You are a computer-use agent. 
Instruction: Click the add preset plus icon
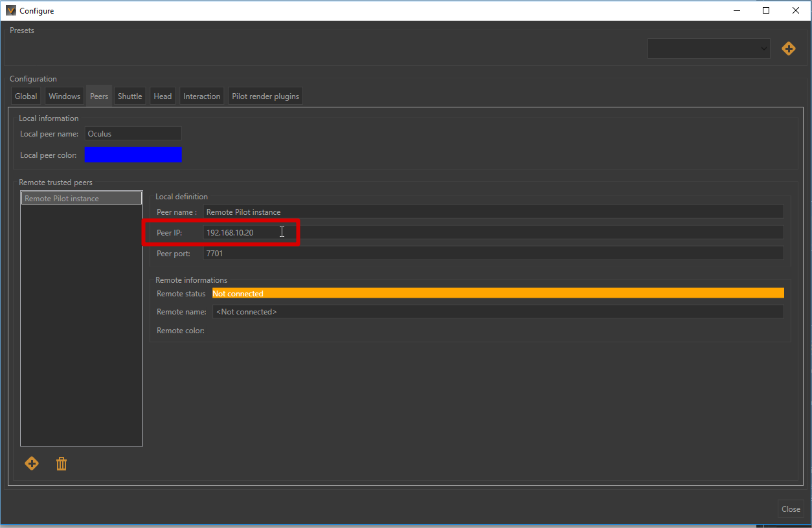coord(788,49)
